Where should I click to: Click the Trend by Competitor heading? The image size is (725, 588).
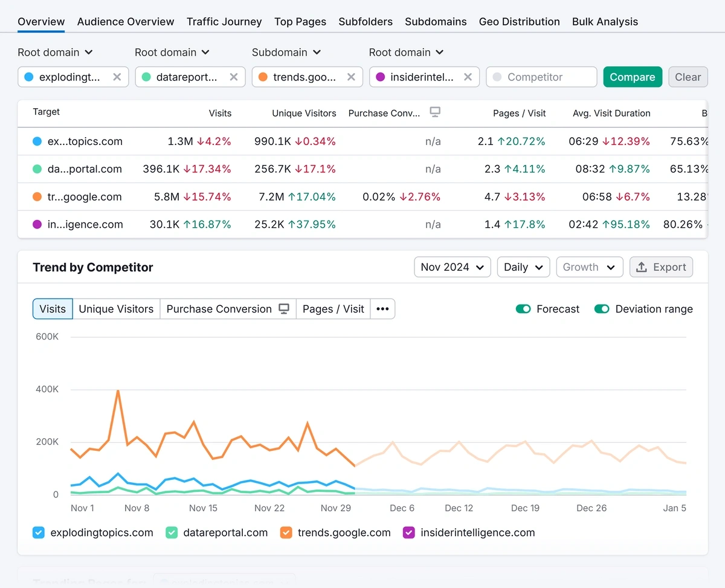coord(93,267)
